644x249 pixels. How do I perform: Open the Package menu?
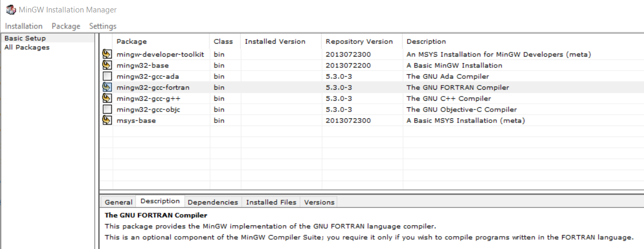click(x=66, y=26)
